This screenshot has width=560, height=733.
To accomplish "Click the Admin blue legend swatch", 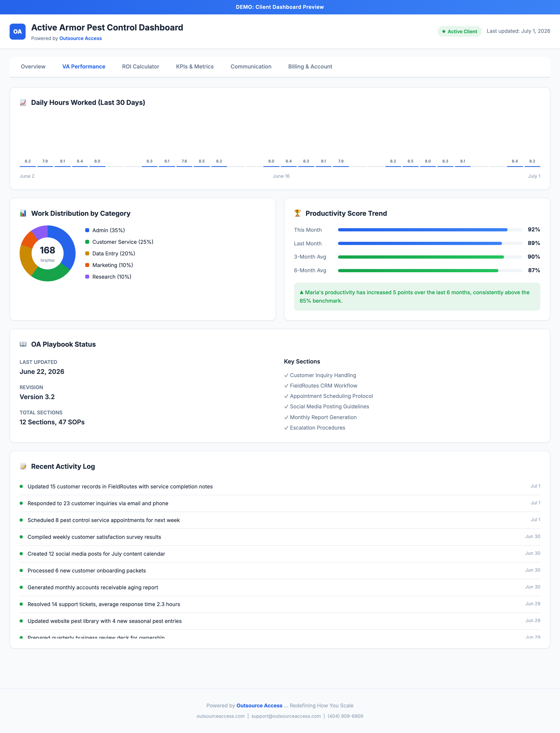I will pyautogui.click(x=87, y=230).
